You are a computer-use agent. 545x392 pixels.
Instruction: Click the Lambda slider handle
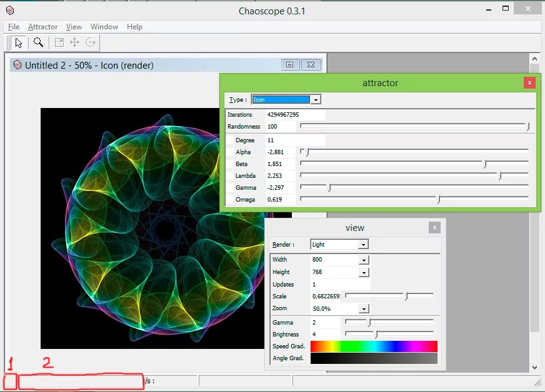click(x=500, y=175)
